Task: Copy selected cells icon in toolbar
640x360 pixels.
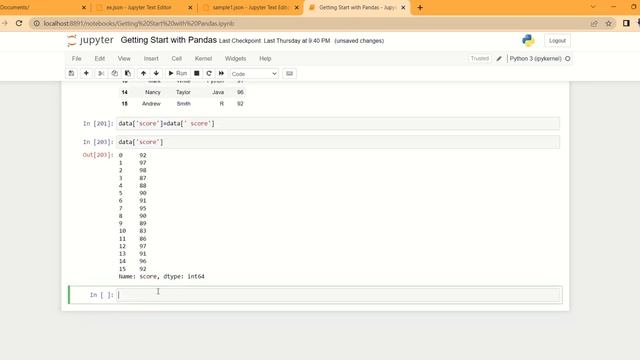Action: [114, 73]
